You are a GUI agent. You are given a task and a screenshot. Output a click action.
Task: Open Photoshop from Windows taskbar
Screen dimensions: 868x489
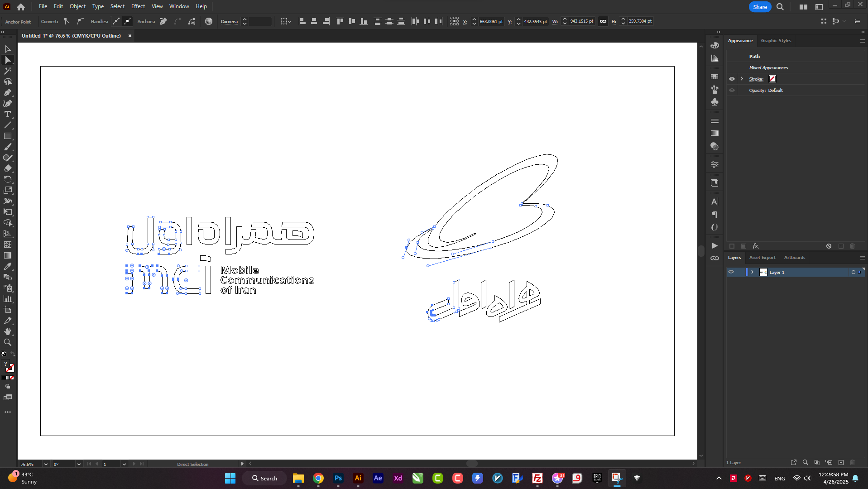338,478
